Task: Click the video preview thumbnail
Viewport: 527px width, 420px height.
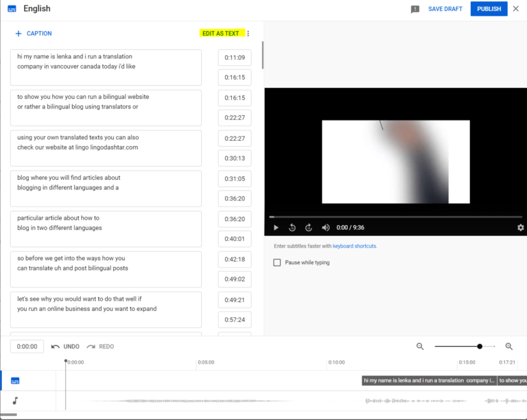Action: tap(395, 161)
